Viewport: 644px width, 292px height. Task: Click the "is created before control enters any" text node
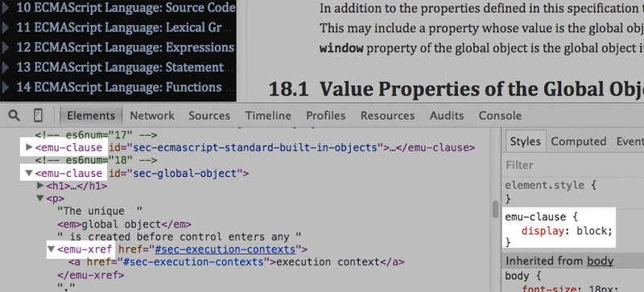click(180, 237)
